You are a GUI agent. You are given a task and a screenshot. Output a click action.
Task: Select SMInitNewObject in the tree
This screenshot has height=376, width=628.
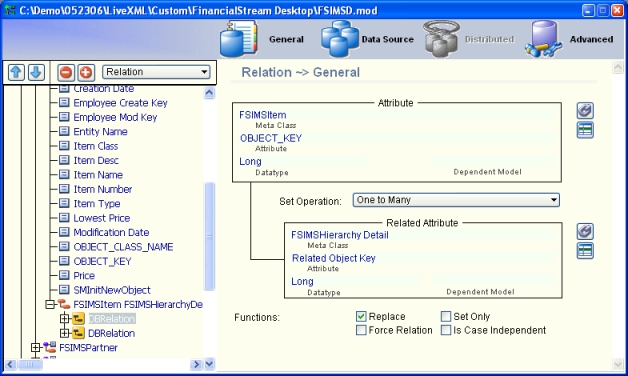[x=112, y=290]
